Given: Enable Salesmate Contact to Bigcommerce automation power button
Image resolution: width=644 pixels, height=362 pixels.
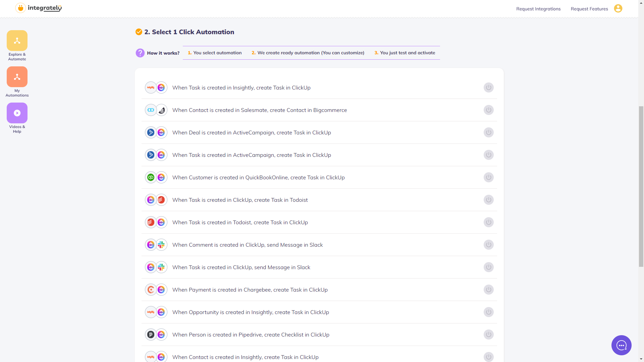Looking at the screenshot, I should 488,110.
